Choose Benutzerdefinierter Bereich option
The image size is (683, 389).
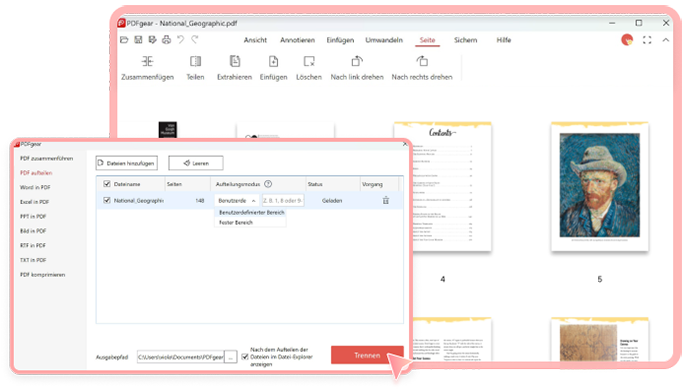coord(251,213)
